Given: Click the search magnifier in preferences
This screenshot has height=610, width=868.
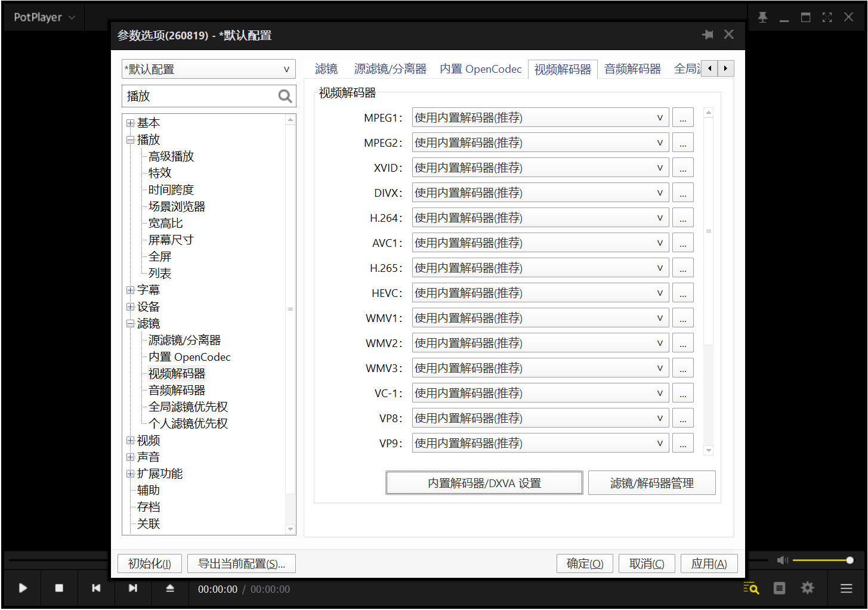Looking at the screenshot, I should 285,96.
